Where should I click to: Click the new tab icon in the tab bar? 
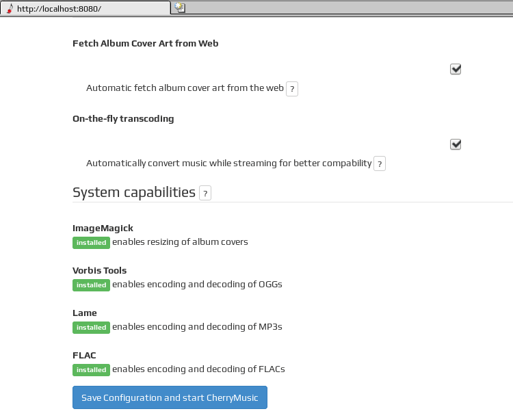(180, 8)
